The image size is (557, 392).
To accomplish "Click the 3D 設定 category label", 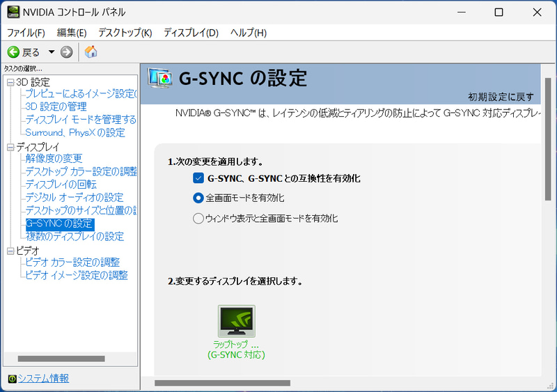I will [x=33, y=82].
